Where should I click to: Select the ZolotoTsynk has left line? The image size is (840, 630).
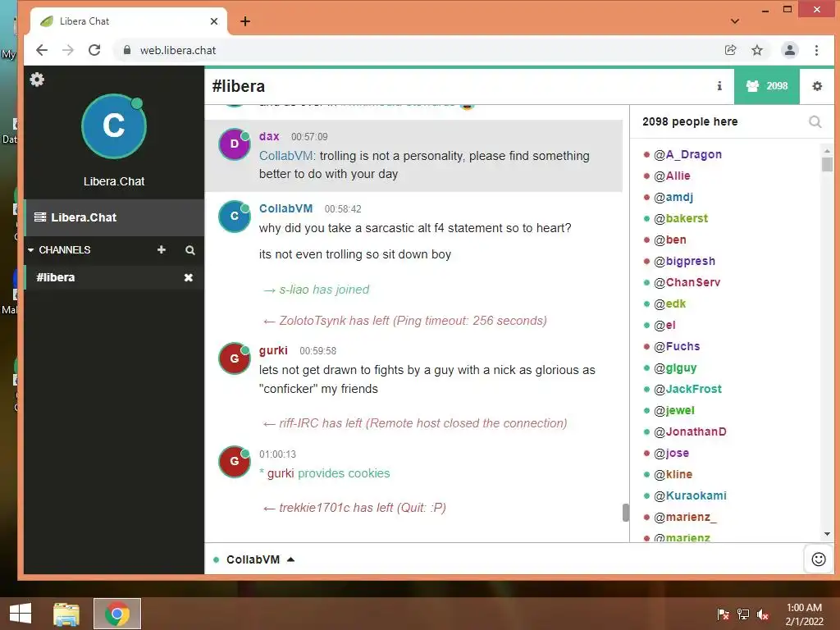405,321
